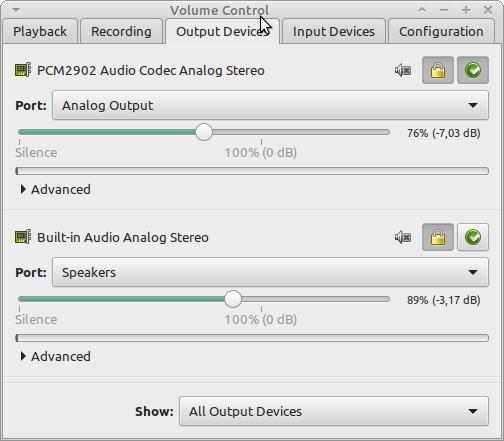The width and height of the screenshot is (504, 441).
Task: Set Built-in Audio as fallback device
Action: [x=473, y=237]
